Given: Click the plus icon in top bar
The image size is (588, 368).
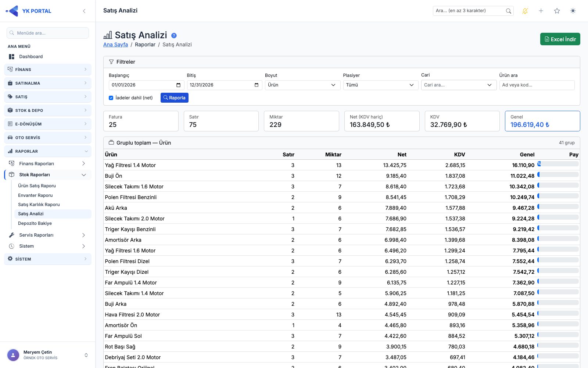Looking at the screenshot, I should tap(541, 11).
